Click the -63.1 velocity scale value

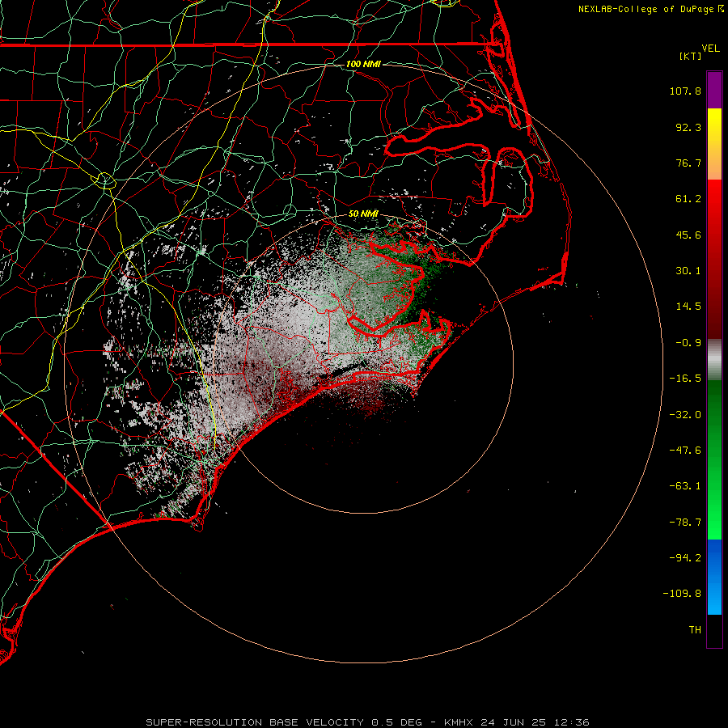pos(685,486)
